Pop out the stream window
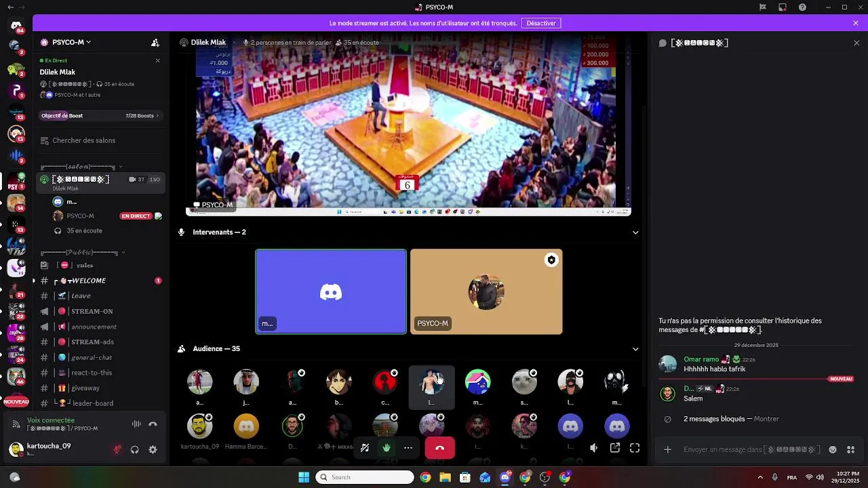The height and width of the screenshot is (488, 868). point(615,448)
